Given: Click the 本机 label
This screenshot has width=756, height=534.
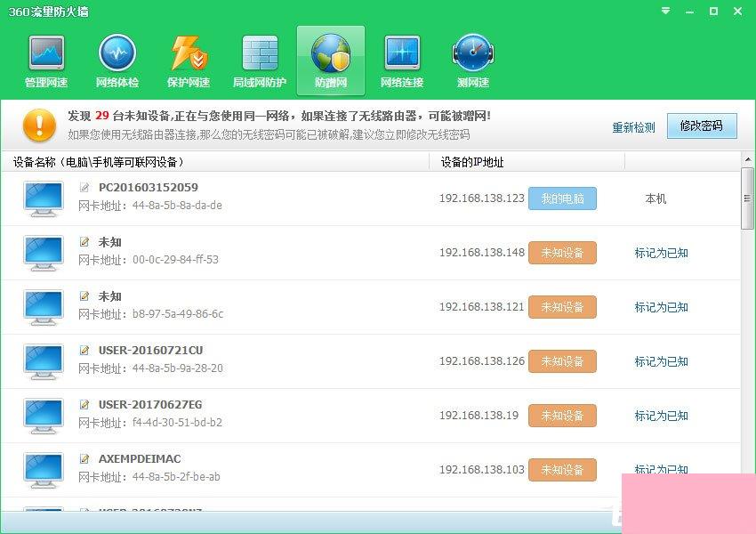Looking at the screenshot, I should tap(655, 198).
